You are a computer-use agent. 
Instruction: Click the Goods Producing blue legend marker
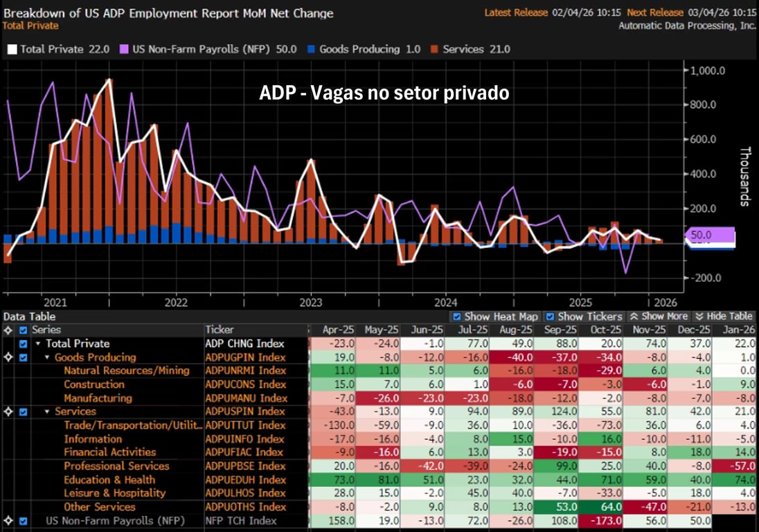[x=311, y=49]
